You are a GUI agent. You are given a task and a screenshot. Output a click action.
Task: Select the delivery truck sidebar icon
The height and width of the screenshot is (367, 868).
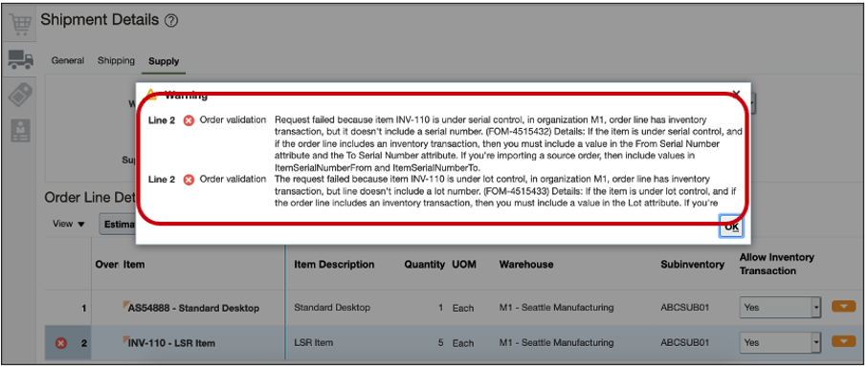tap(20, 58)
